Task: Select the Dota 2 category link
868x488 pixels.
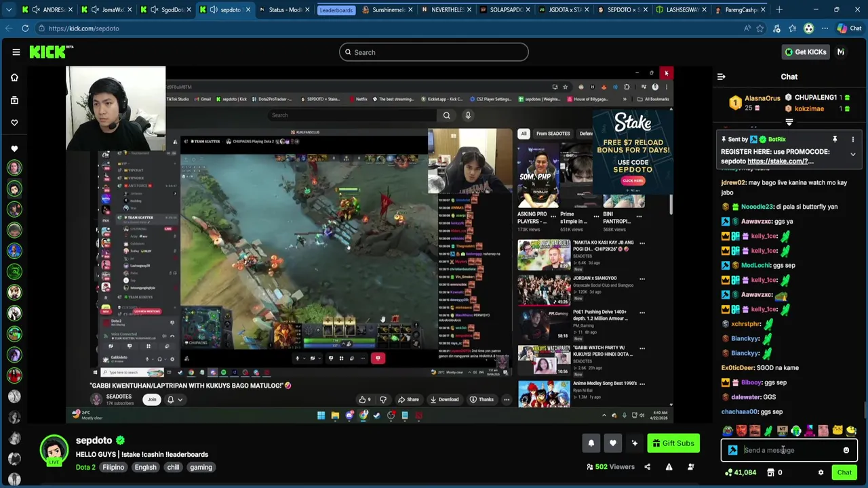Action: (x=85, y=468)
